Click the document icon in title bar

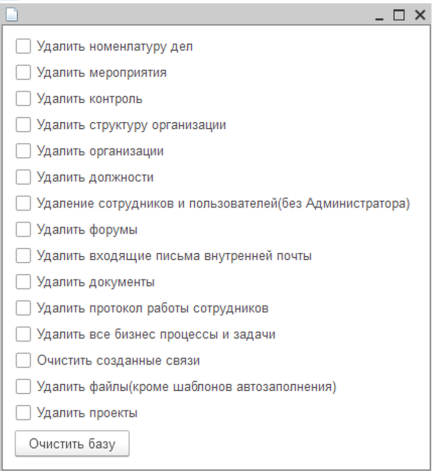click(x=12, y=15)
